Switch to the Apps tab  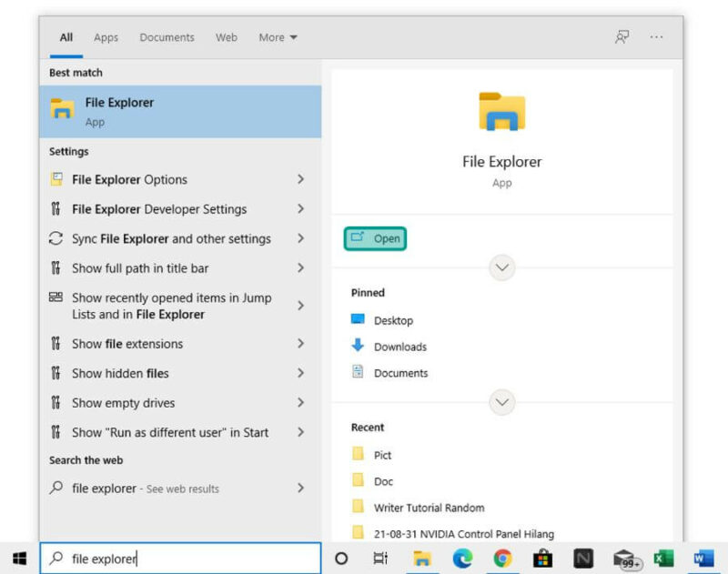[x=106, y=37]
